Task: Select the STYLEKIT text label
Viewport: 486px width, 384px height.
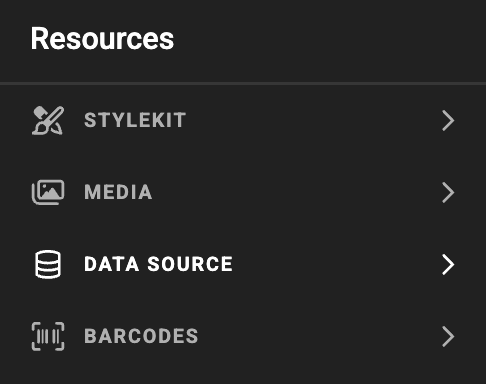Action: click(135, 120)
